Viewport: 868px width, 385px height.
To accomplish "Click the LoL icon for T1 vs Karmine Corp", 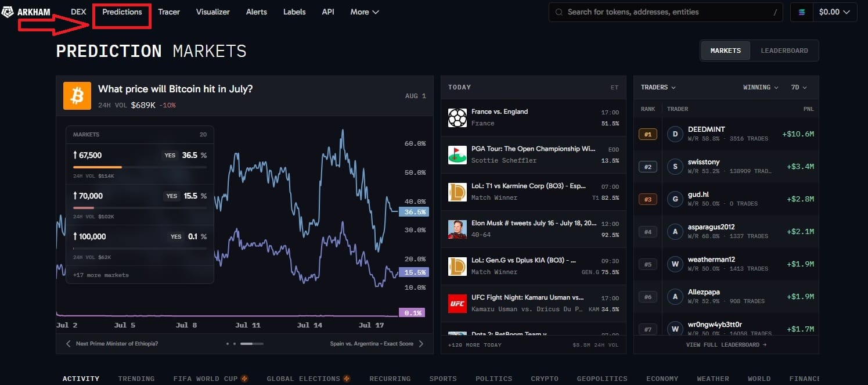I will coord(458,192).
